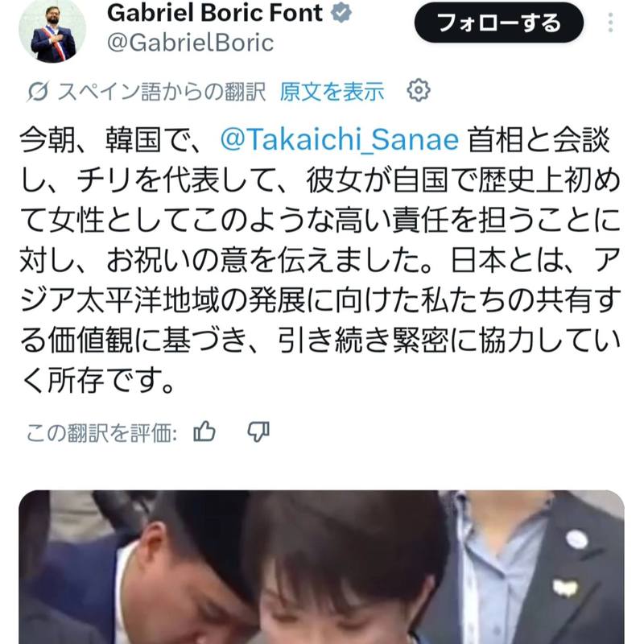Rate the translation with thumbs down
Image resolution: width=644 pixels, height=644 pixels.
(258, 432)
